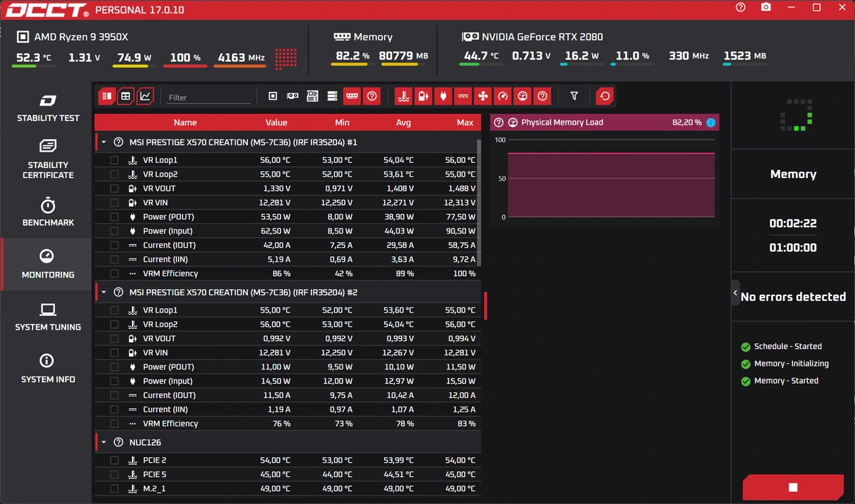Click the Physical Memory Load graph area
855x504 pixels.
click(611, 179)
